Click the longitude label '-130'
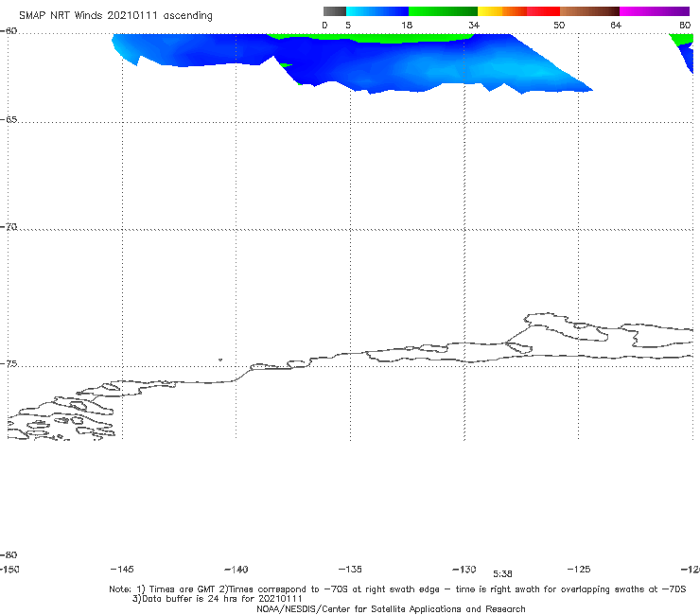Viewport: 700px width, 615px height. click(x=464, y=569)
